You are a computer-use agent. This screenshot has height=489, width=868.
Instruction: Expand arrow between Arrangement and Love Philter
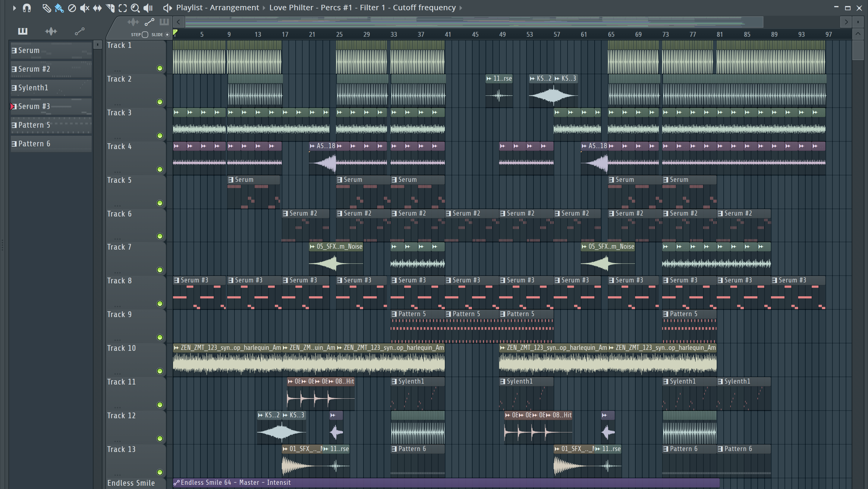pyautogui.click(x=264, y=8)
